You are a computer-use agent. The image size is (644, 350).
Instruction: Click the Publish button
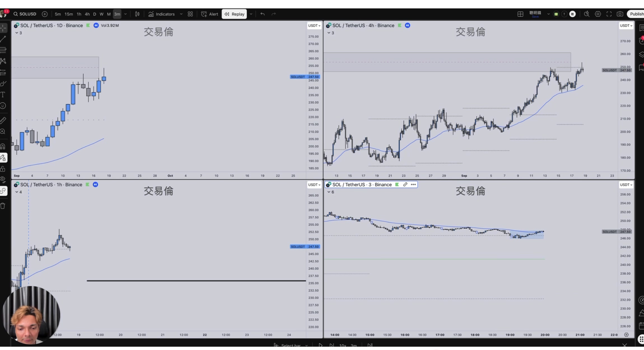636,14
